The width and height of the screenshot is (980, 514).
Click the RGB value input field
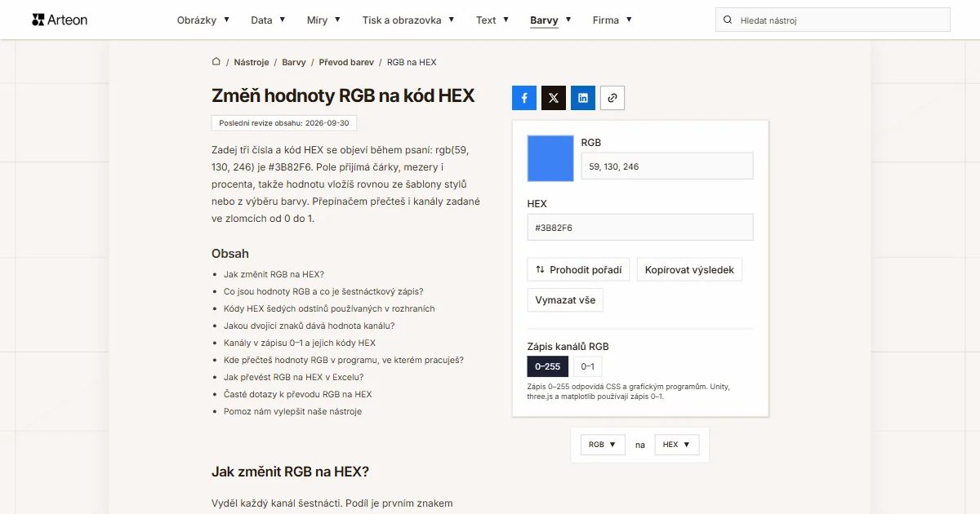click(667, 166)
